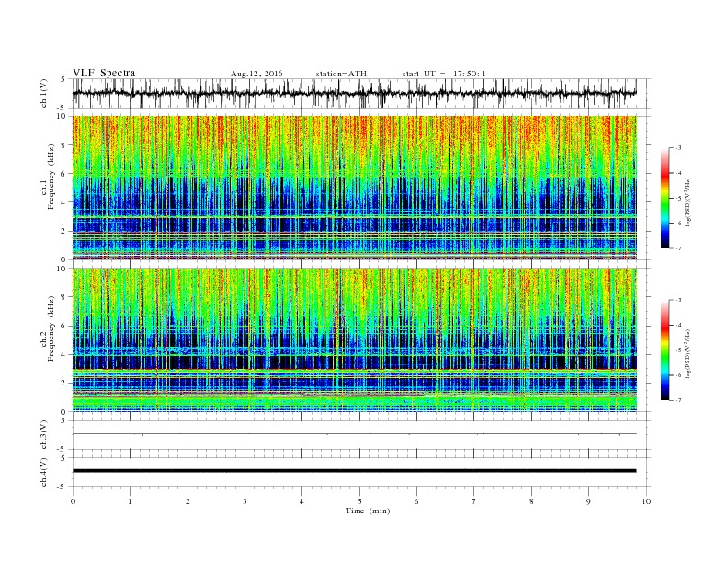The height and width of the screenshot is (563, 728).
Task: Click the "-5" label on ch.1 colorbar
Action: pos(678,199)
